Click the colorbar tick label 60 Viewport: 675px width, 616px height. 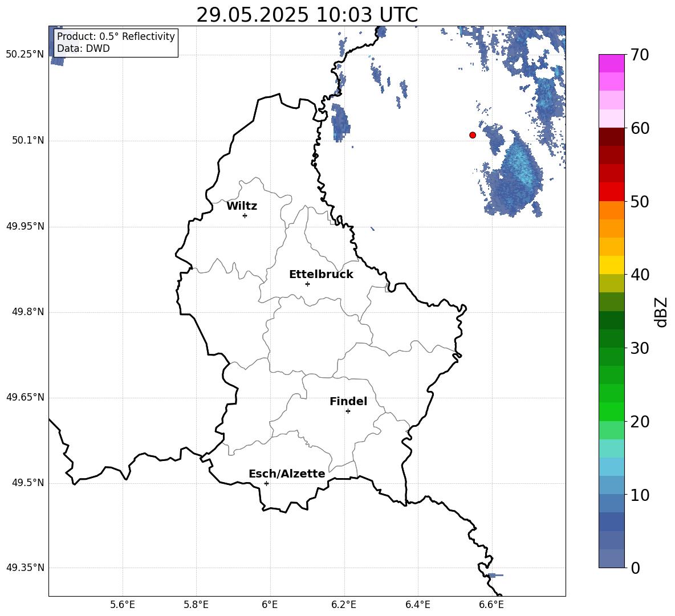tap(640, 128)
